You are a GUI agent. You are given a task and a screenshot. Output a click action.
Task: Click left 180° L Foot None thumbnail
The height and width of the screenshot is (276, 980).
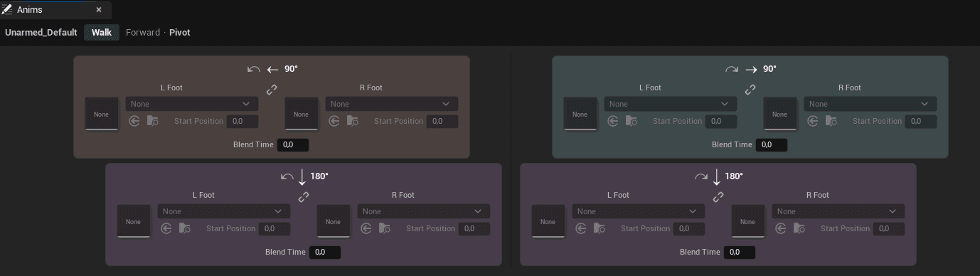[x=134, y=221]
